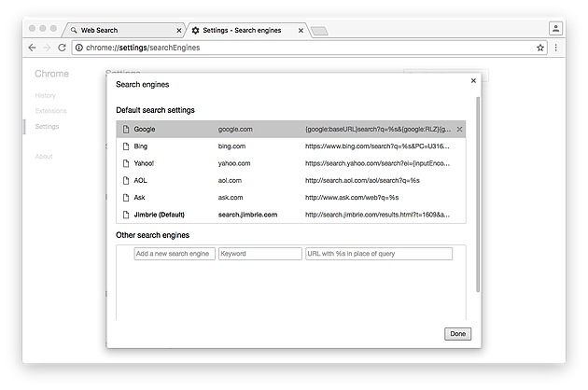Open a new tab

(319, 31)
